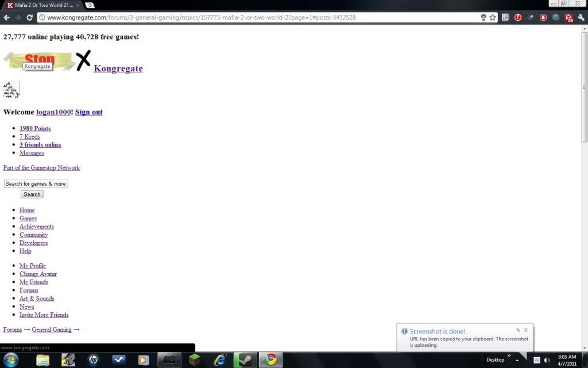Click the eyedropper extension icon
588x368 pixels.
coord(531,17)
